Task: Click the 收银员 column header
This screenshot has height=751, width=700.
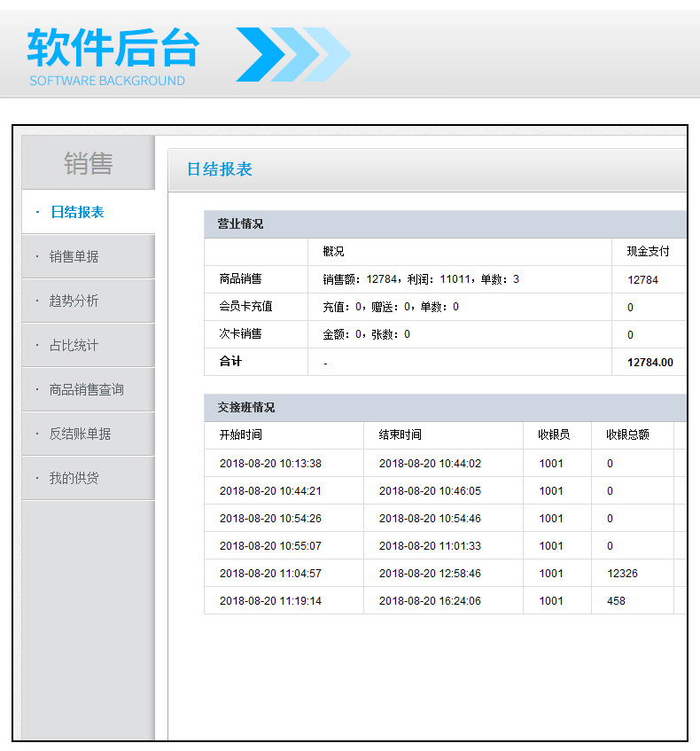Action: [554, 434]
